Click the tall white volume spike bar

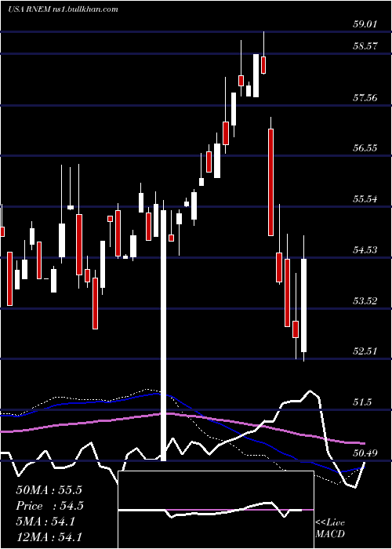(x=163, y=336)
